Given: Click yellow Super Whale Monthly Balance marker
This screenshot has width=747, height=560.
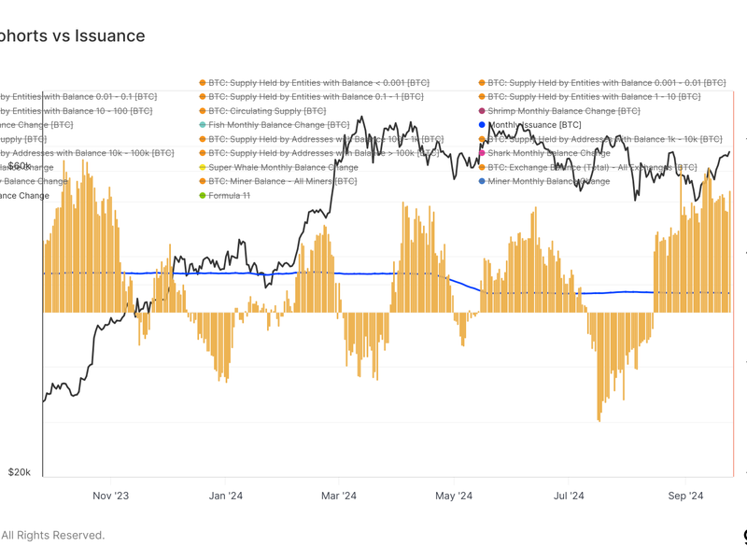Looking at the screenshot, I should tap(202, 167).
